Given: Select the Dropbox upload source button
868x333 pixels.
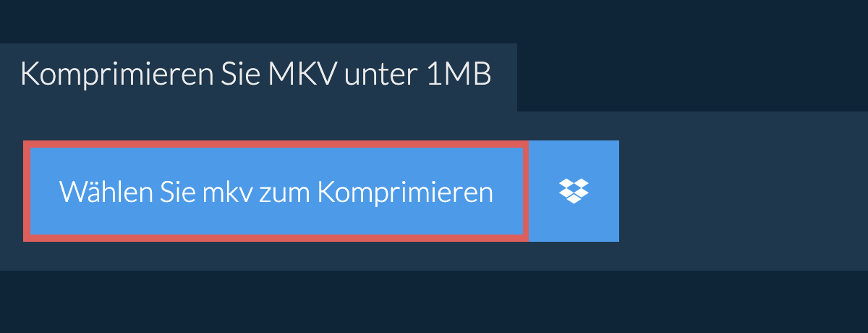Looking at the screenshot, I should point(574,191).
